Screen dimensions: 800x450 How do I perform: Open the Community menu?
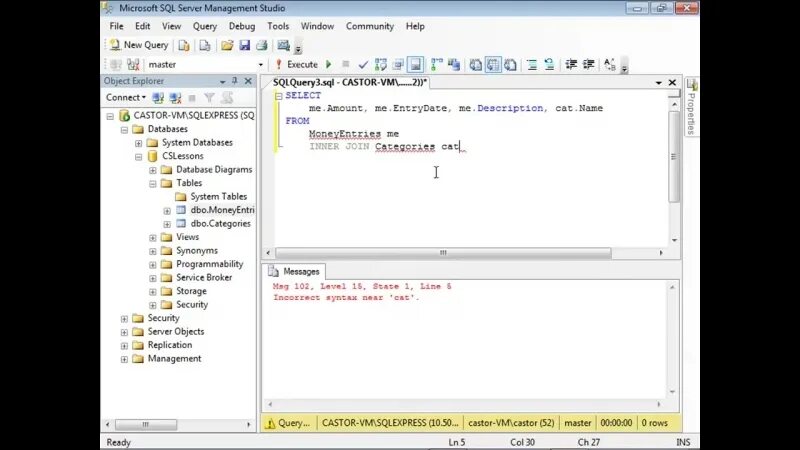tap(370, 26)
